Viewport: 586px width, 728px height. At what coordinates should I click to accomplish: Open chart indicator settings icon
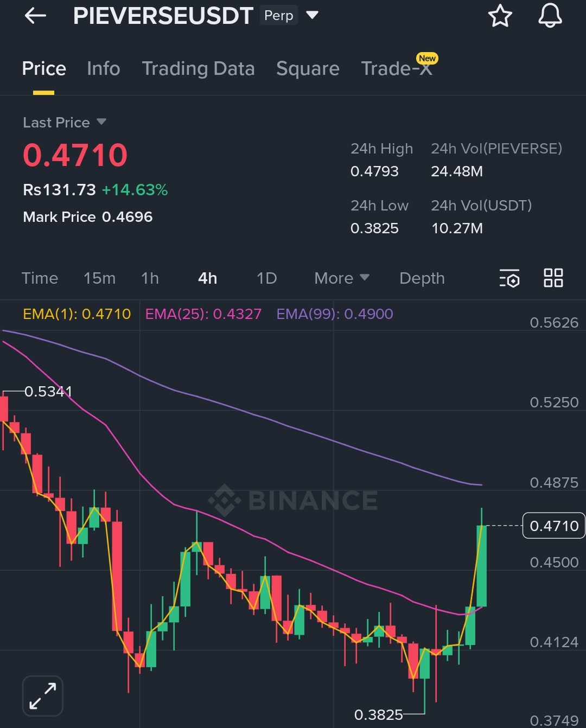click(x=509, y=278)
